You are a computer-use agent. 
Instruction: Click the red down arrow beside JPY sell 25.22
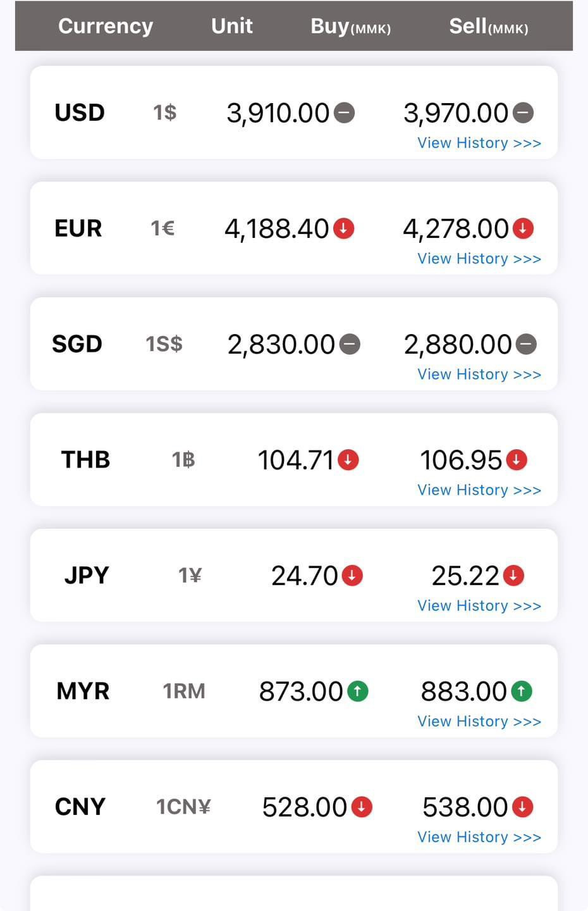[x=513, y=576]
